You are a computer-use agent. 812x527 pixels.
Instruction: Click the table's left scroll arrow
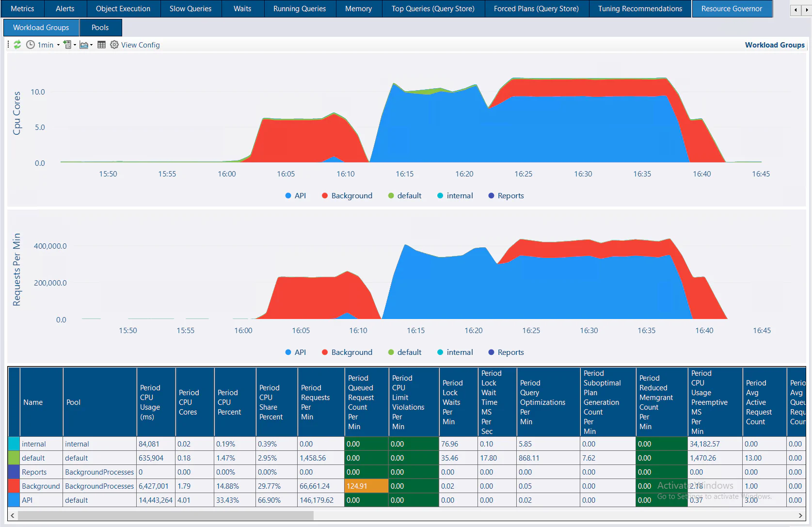tap(13, 515)
